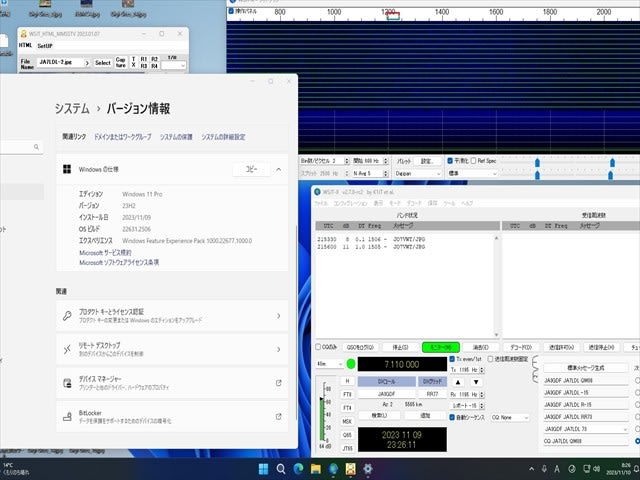The height and width of the screenshot is (480, 640).
Task: Select radio button for the RR73 message
Action: tap(638, 417)
